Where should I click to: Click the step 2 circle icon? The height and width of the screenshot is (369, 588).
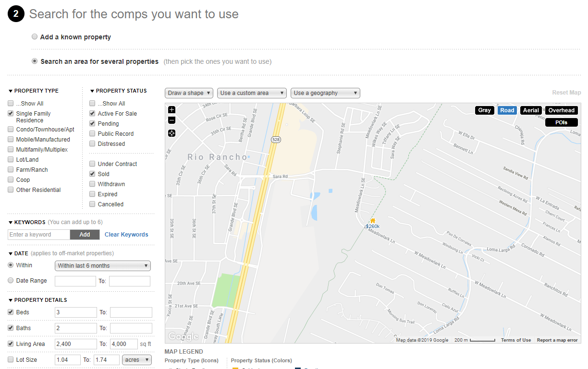coord(16,14)
